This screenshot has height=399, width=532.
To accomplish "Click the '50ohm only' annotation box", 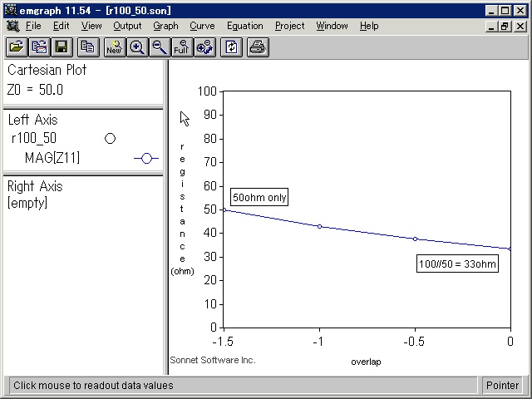I will pyautogui.click(x=259, y=197).
